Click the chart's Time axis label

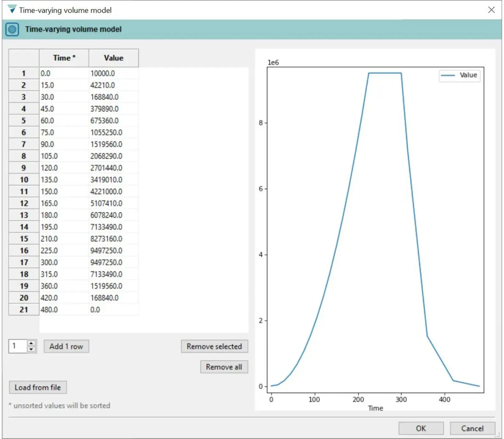376,408
